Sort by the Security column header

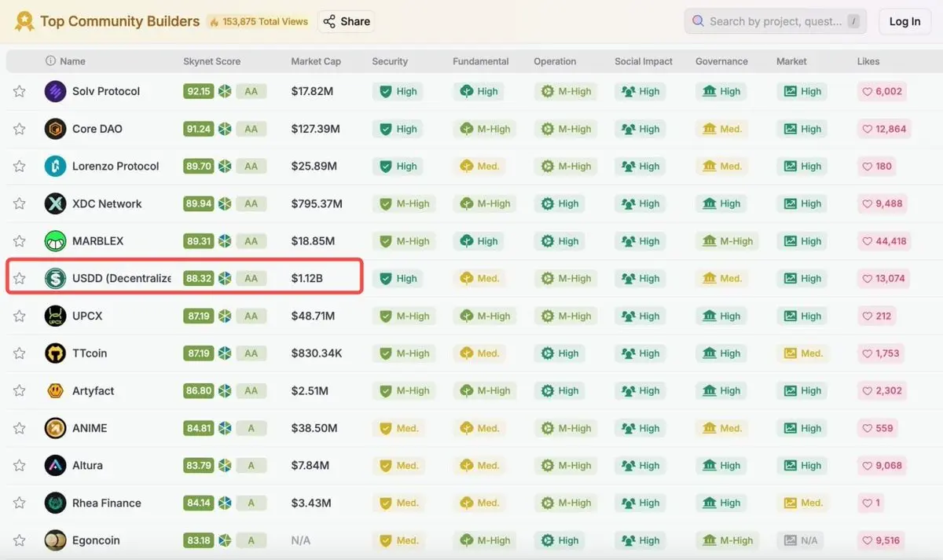tap(390, 61)
